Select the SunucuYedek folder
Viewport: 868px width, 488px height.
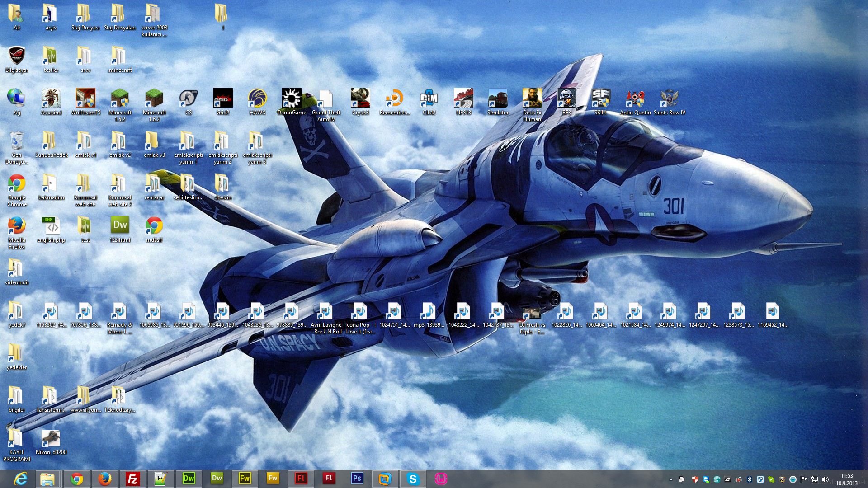coord(51,145)
